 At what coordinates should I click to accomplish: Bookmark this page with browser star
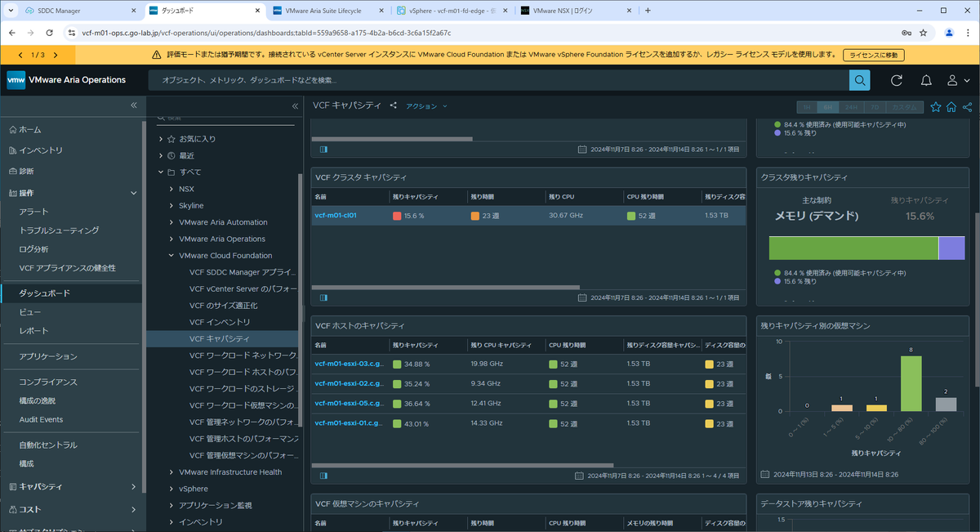pos(923,33)
